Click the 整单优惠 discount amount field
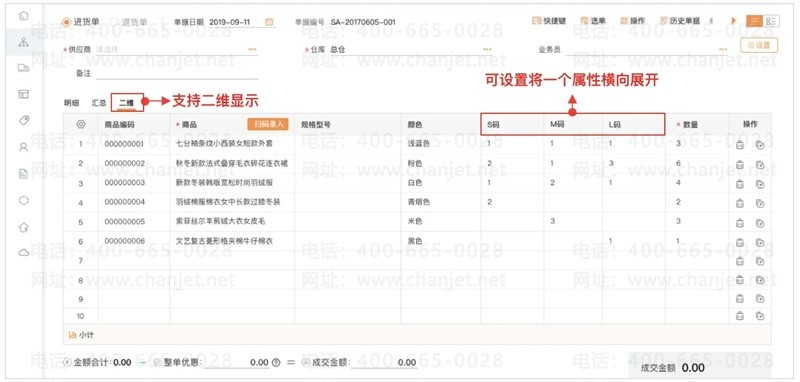Viewport: 800px width, 382px height. 236,362
